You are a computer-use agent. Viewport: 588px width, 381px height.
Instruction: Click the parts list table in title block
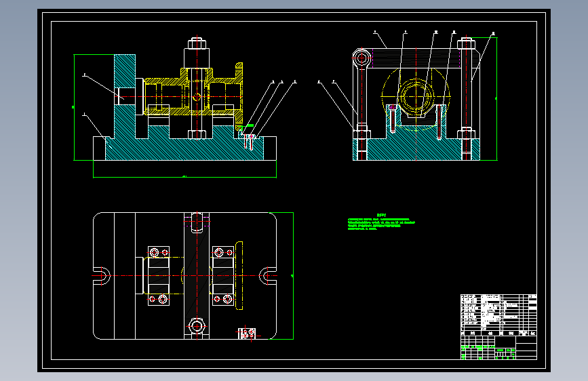498,315
